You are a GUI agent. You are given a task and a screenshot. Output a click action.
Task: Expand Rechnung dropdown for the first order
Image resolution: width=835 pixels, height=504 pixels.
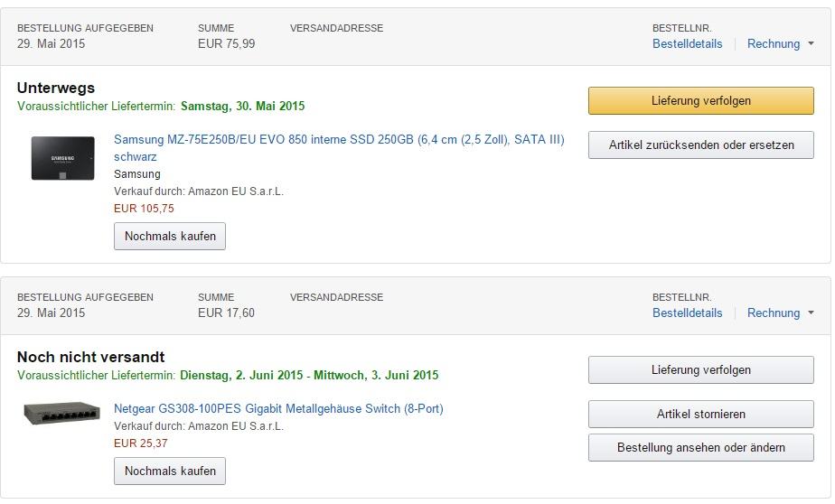coord(780,43)
